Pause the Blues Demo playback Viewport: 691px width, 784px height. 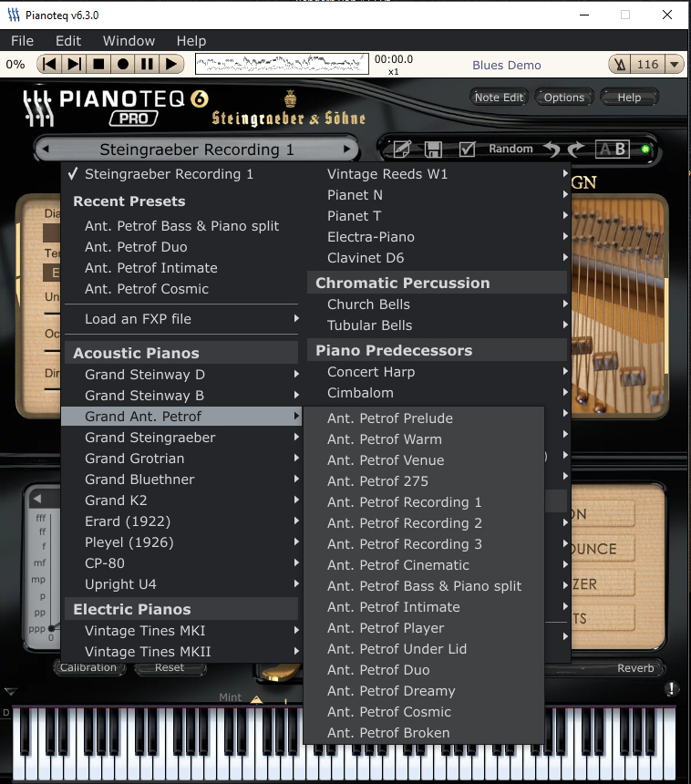coord(147,64)
